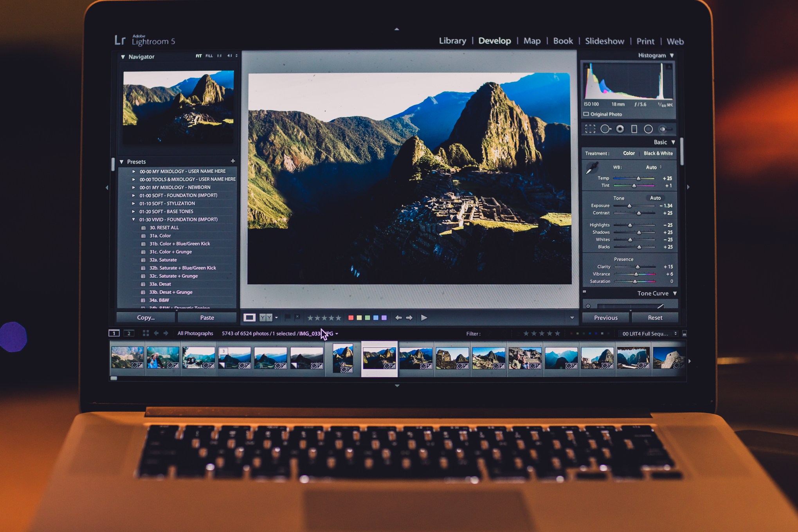
Task: Open the WB Auto dropdown
Action: click(654, 167)
